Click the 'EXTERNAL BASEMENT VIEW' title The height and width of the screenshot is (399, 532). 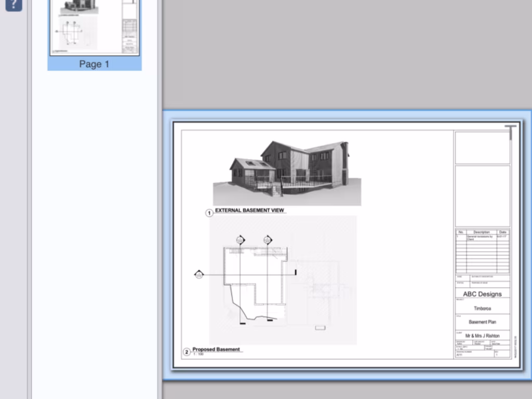click(249, 210)
